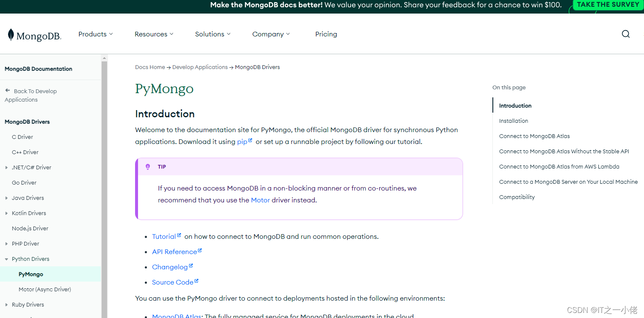Jump to Installation section
Screen dimensions: 644x318
tap(514, 121)
